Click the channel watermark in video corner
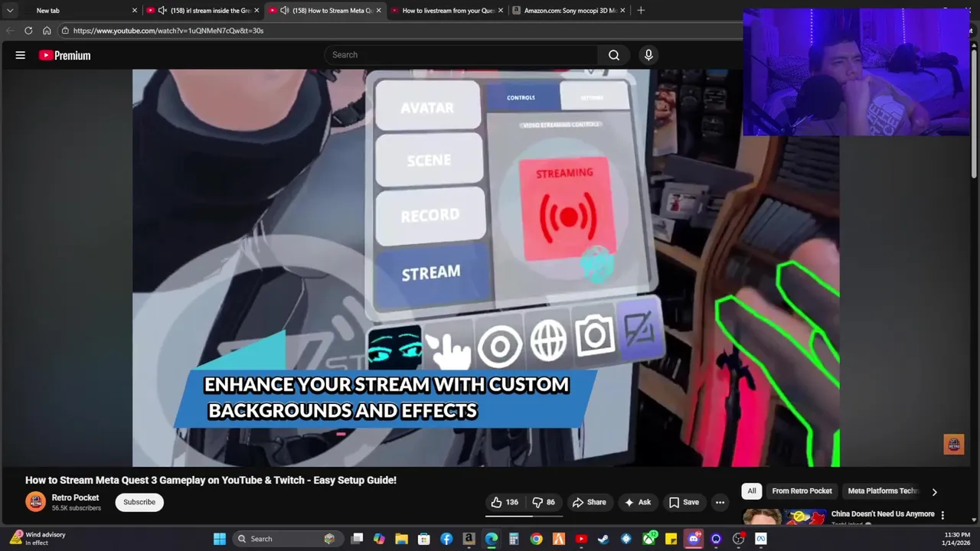Image resolution: width=980 pixels, height=551 pixels. click(954, 445)
